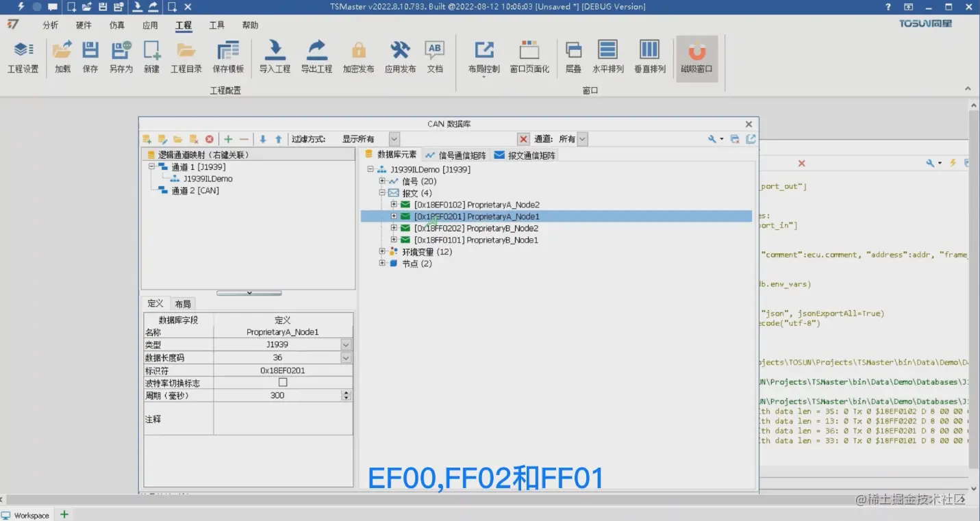This screenshot has width=980, height=521.
Task: Open the 分析 menu
Action: tap(50, 25)
